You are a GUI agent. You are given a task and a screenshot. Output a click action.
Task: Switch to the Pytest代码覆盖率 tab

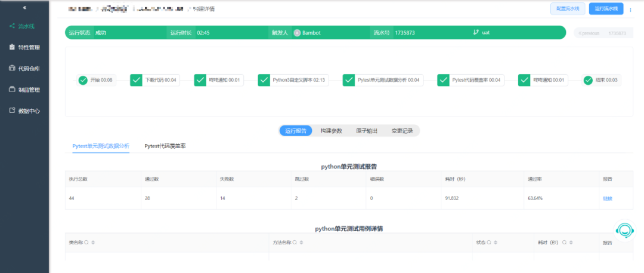click(165, 146)
